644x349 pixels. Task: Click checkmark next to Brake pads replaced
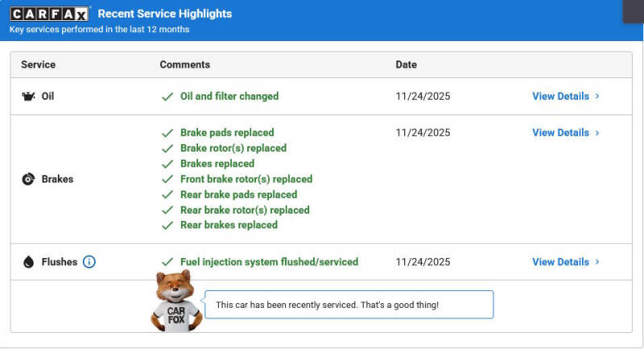point(167,133)
